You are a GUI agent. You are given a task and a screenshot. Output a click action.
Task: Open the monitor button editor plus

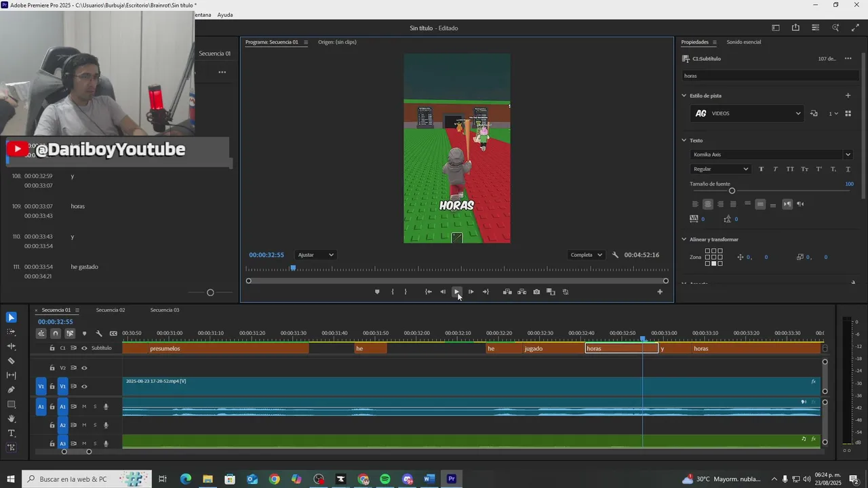660,292
